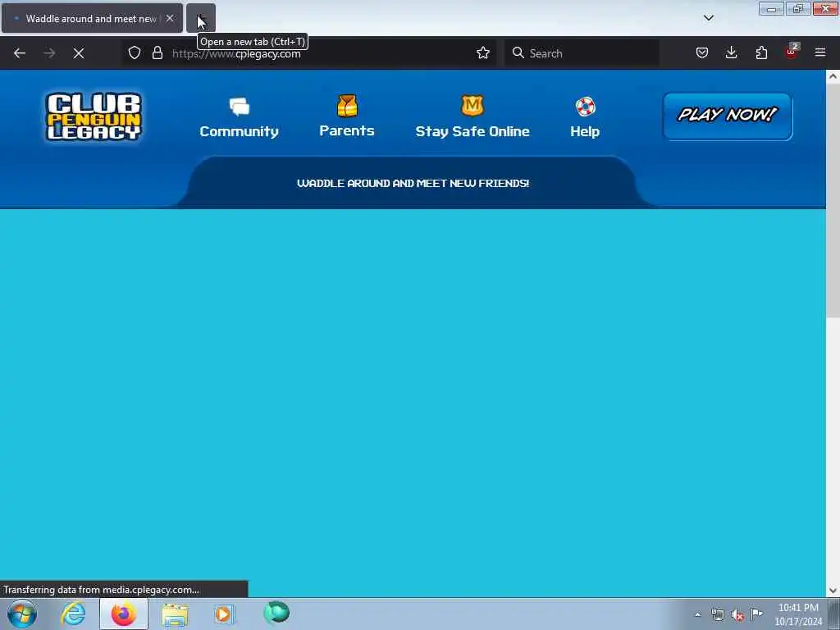Image resolution: width=840 pixels, height=630 pixels.
Task: Open the Stay Safe Online link
Action: (472, 131)
